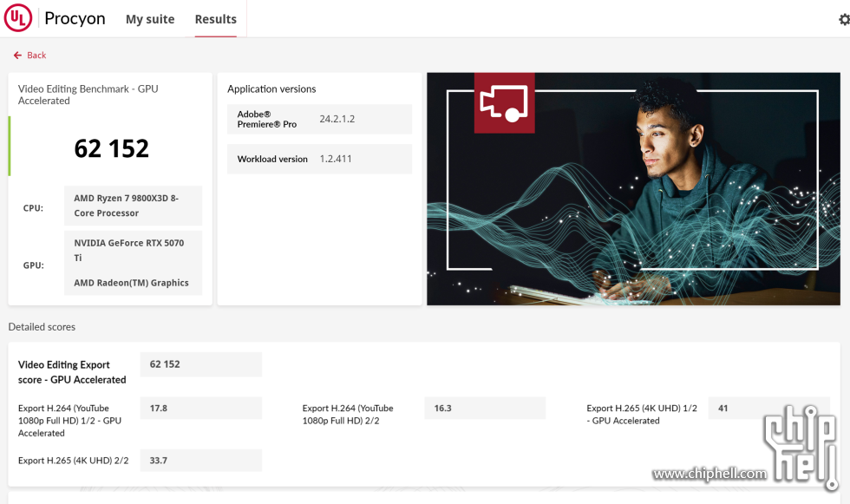Select the AMD Ryzen 7 9800X3D text

click(x=127, y=206)
